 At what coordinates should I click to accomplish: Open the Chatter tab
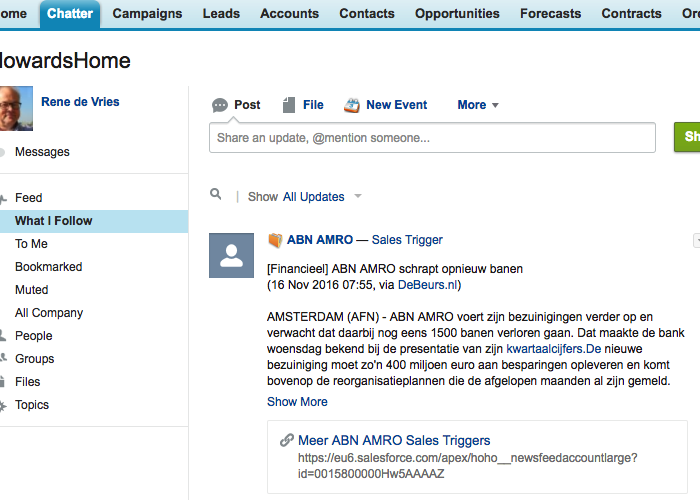click(70, 14)
